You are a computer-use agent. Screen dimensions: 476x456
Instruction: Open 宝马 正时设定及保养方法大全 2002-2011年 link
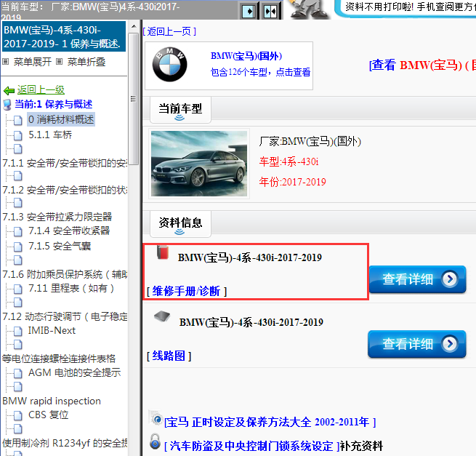tap(270, 422)
